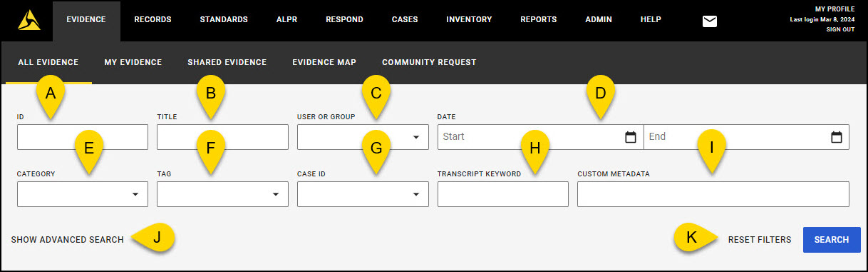Focus the Custom Metadata field
Image resolution: width=868 pixels, height=272 pixels.
tap(713, 194)
